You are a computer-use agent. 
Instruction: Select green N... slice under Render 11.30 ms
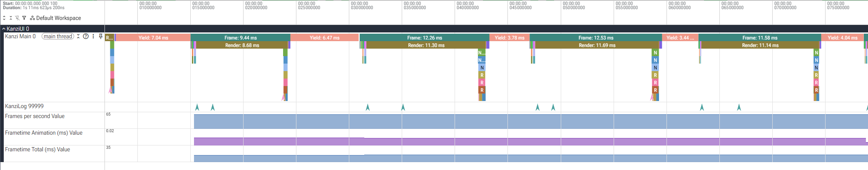tap(482, 53)
